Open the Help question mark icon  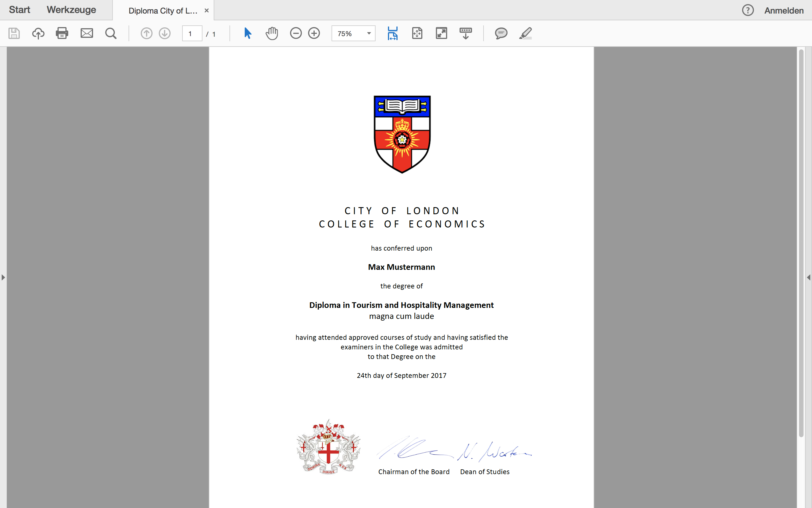click(x=748, y=10)
